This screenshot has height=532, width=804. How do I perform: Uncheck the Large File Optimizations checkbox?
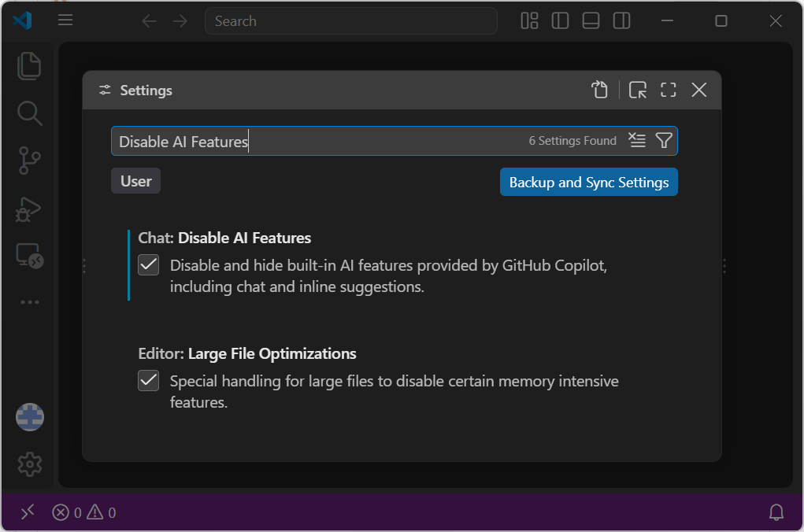pyautogui.click(x=148, y=381)
